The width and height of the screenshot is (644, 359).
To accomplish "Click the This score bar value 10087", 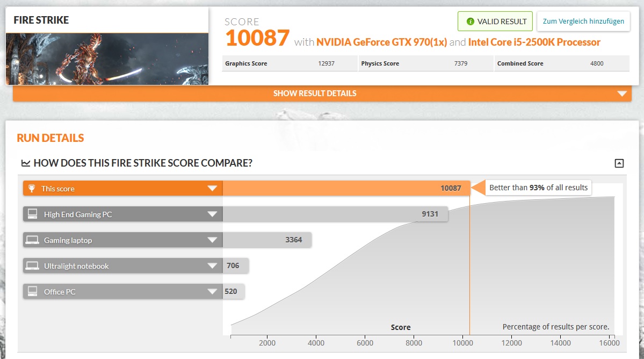I will pyautogui.click(x=451, y=188).
